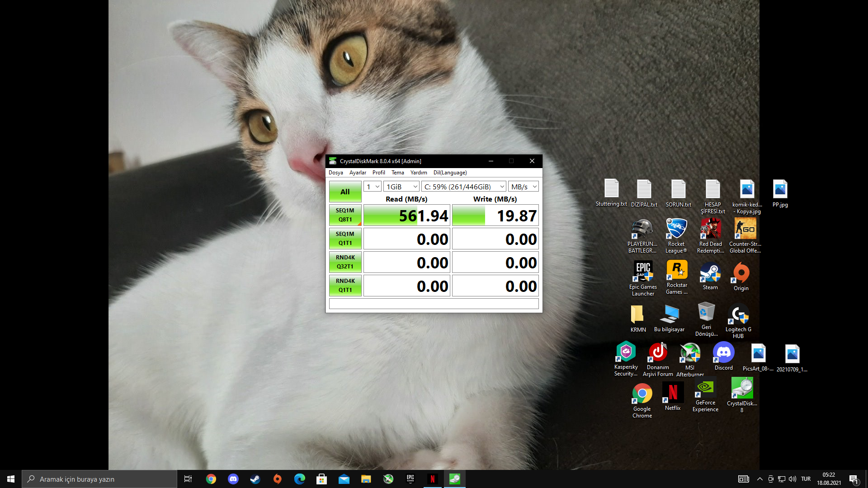Open the notification center icon
This screenshot has height=488, width=868.
853,479
